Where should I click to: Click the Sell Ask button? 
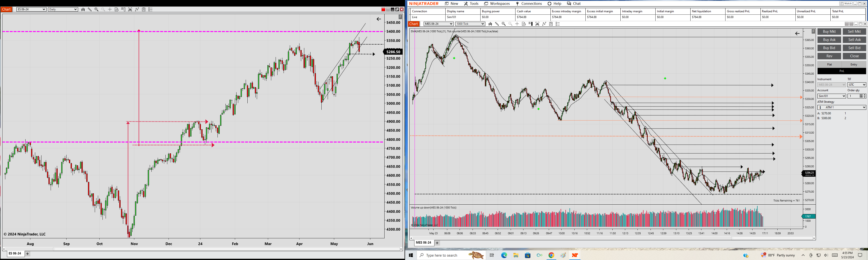[x=854, y=40]
